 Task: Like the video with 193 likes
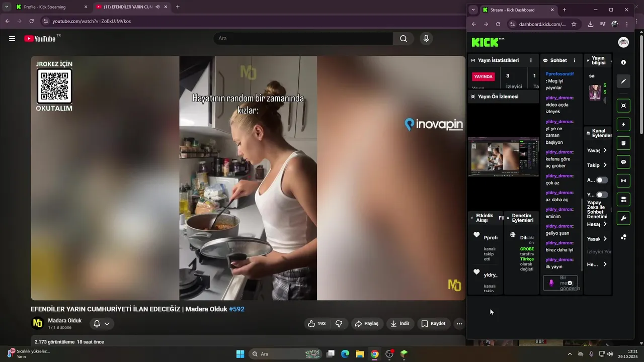click(316, 324)
